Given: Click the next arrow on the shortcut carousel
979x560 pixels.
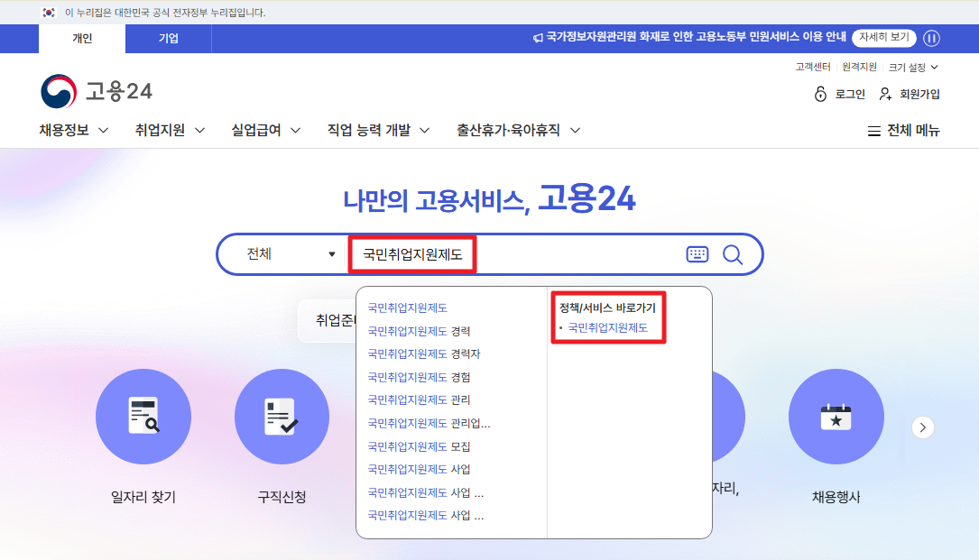Looking at the screenshot, I should tap(922, 427).
